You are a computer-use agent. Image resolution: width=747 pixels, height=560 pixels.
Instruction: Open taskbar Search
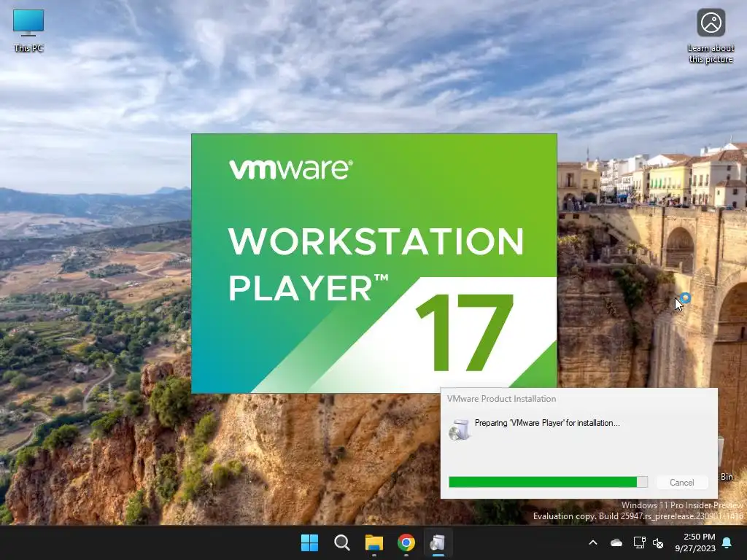[342, 542]
